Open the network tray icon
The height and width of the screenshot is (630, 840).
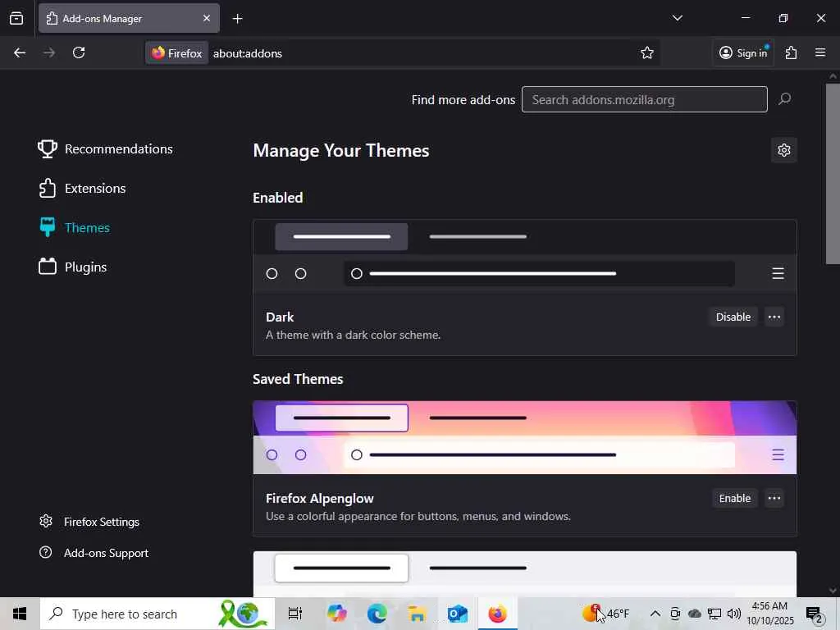pos(714,614)
